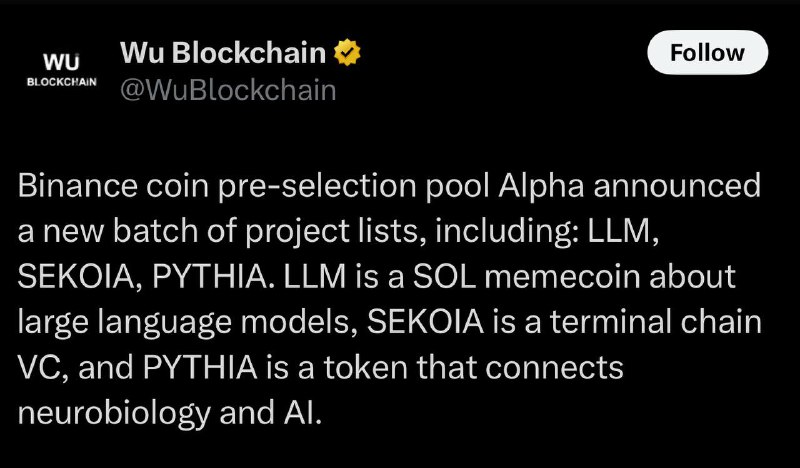
Task: Click the word Alpha in the first line
Action: tap(541, 187)
